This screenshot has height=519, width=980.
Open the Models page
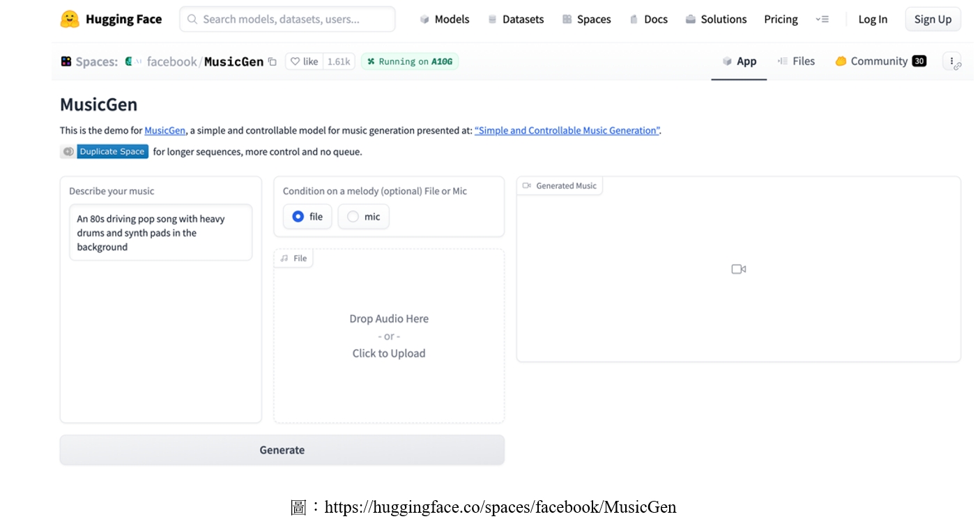pos(445,20)
